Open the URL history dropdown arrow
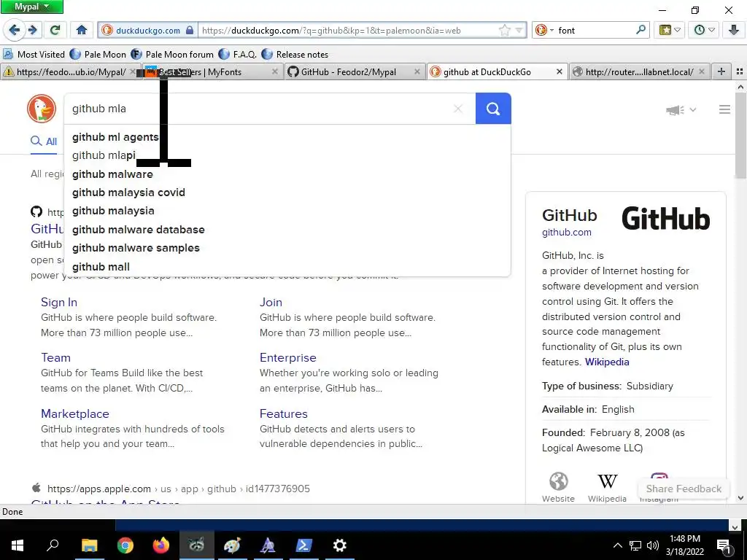The image size is (747, 560). point(519,30)
